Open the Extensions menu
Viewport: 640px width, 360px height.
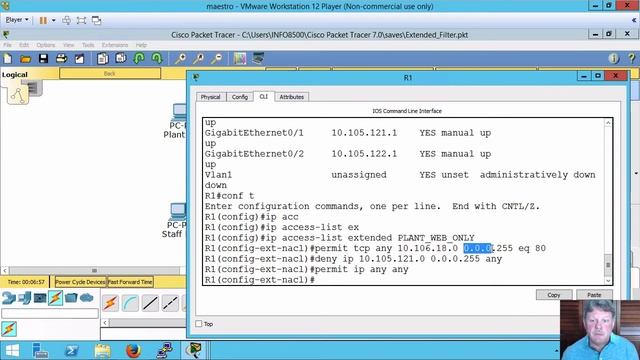tap(115, 45)
